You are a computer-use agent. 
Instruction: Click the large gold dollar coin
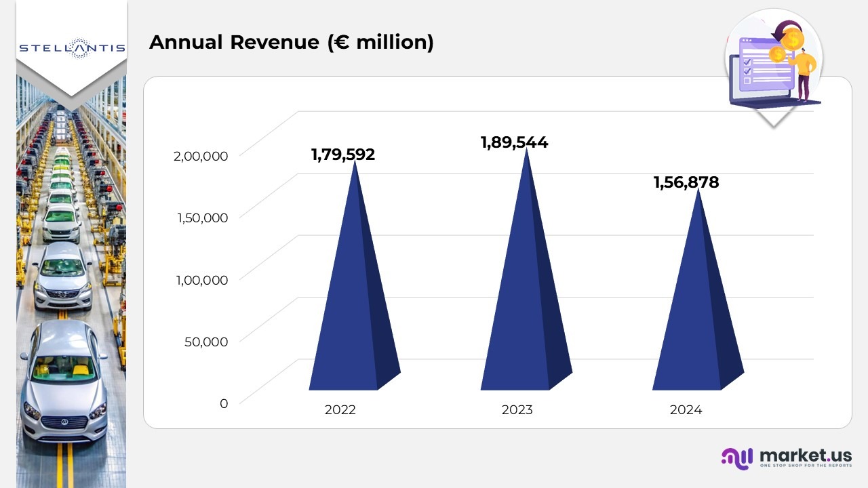point(792,39)
